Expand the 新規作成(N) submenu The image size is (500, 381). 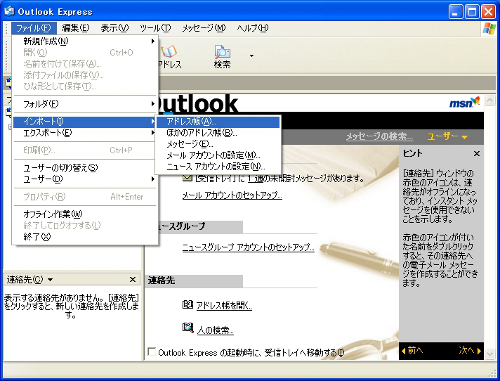pos(85,41)
